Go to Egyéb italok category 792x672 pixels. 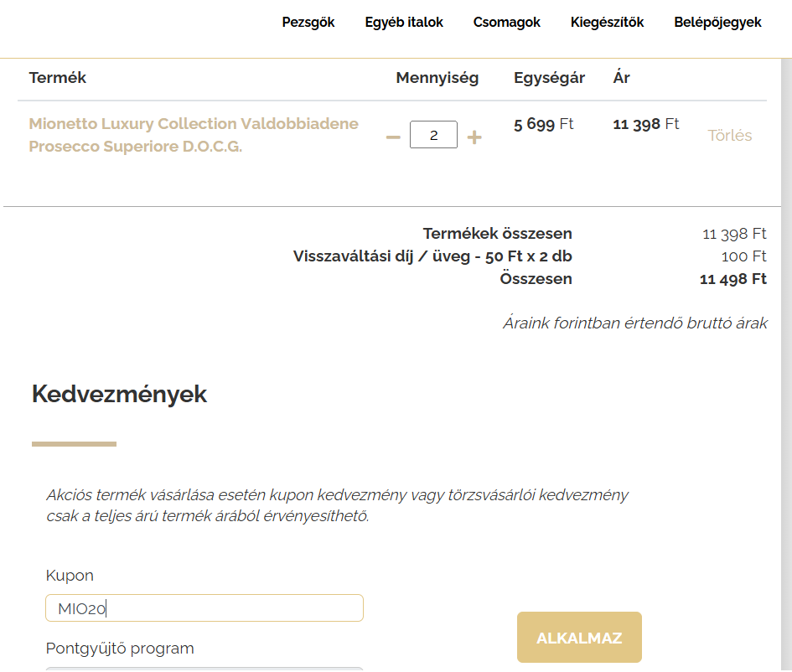coord(404,23)
